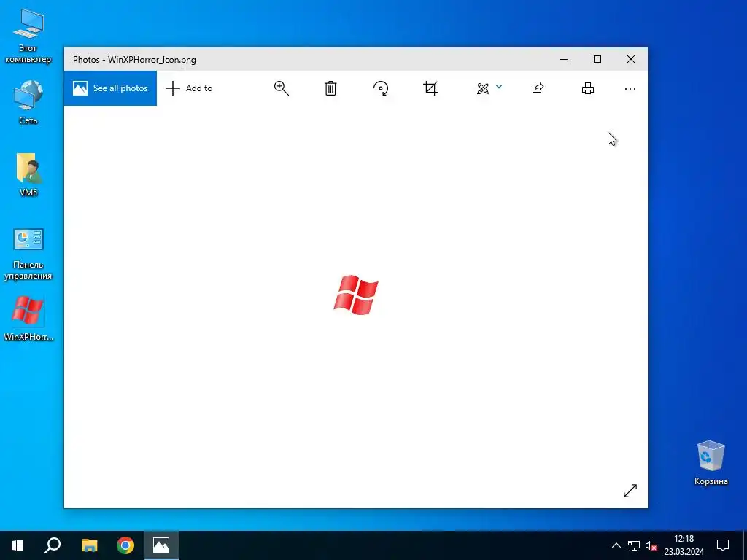Open File Explorer from taskbar
This screenshot has height=560, width=747.
click(89, 545)
